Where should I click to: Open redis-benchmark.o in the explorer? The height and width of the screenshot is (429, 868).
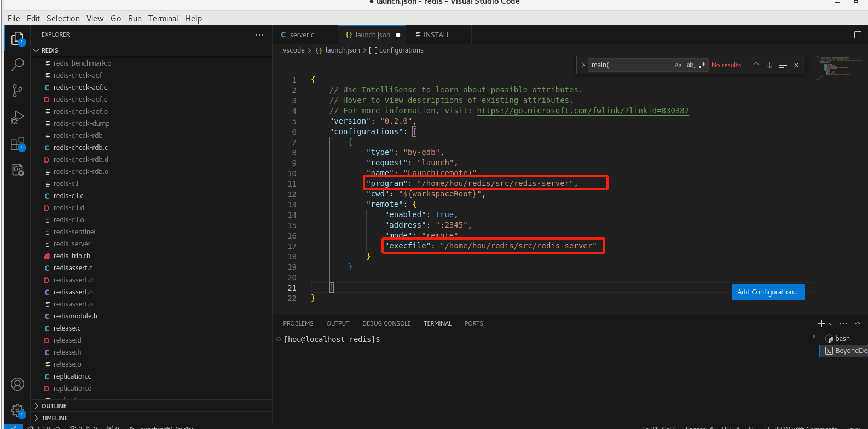(x=82, y=63)
